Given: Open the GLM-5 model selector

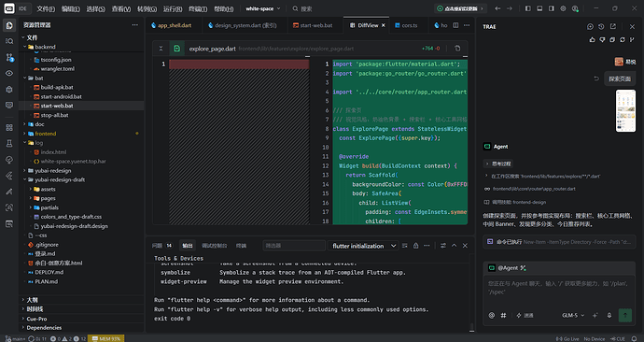Looking at the screenshot, I should 573,315.
